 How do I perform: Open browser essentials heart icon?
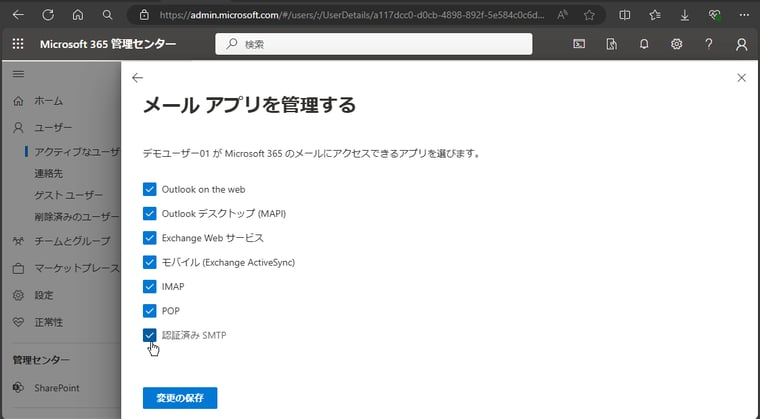(x=714, y=15)
